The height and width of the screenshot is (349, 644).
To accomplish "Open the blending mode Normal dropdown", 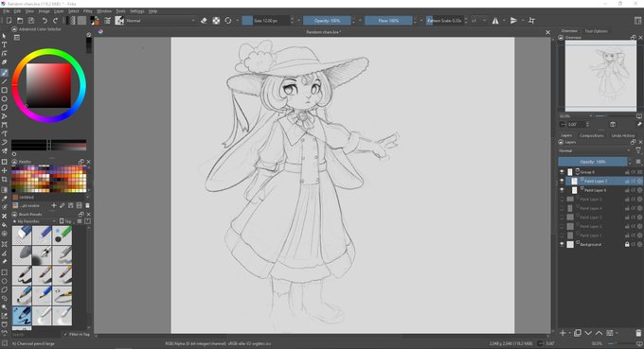I will point(161,21).
